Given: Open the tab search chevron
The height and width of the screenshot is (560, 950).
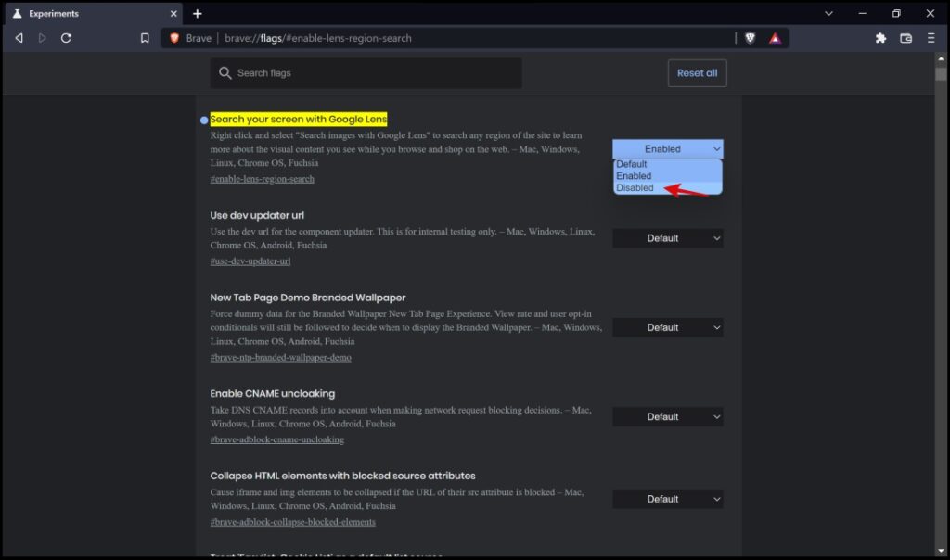Looking at the screenshot, I should 828,13.
